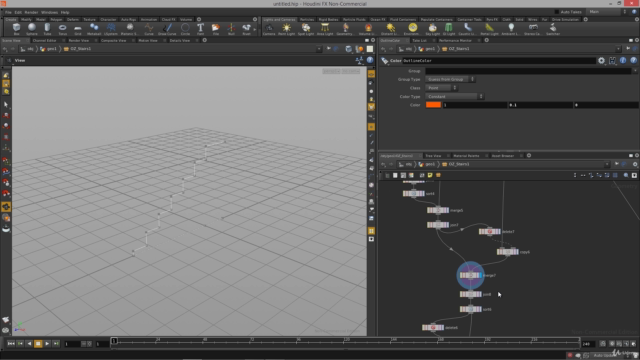
Task: Select the delete7 node
Action: pyautogui.click(x=489, y=231)
